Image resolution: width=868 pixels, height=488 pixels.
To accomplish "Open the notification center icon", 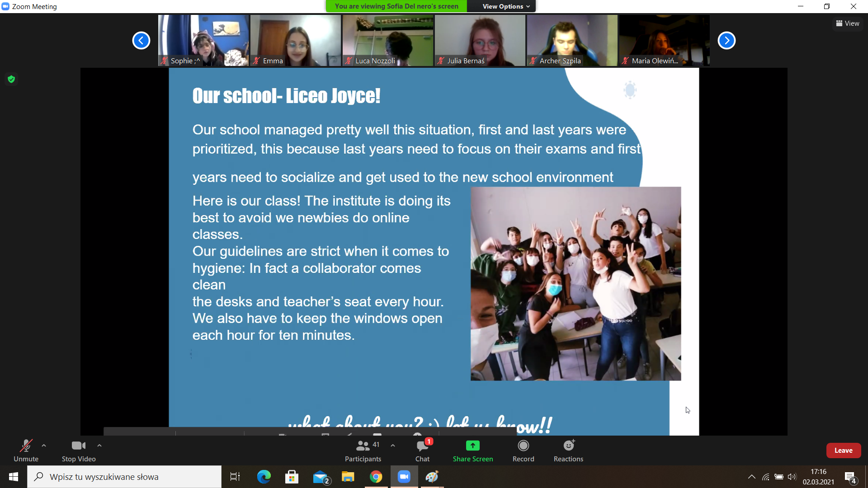I will point(850,477).
